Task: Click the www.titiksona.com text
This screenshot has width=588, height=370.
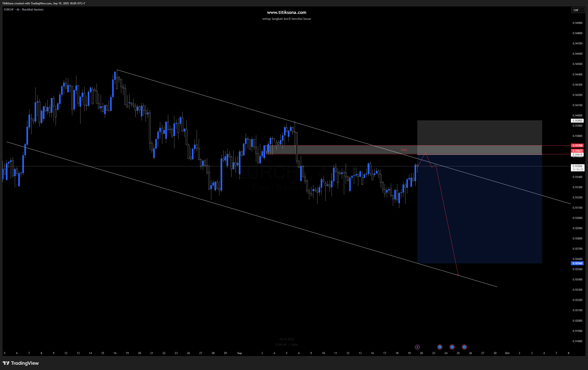Action: 286,13
